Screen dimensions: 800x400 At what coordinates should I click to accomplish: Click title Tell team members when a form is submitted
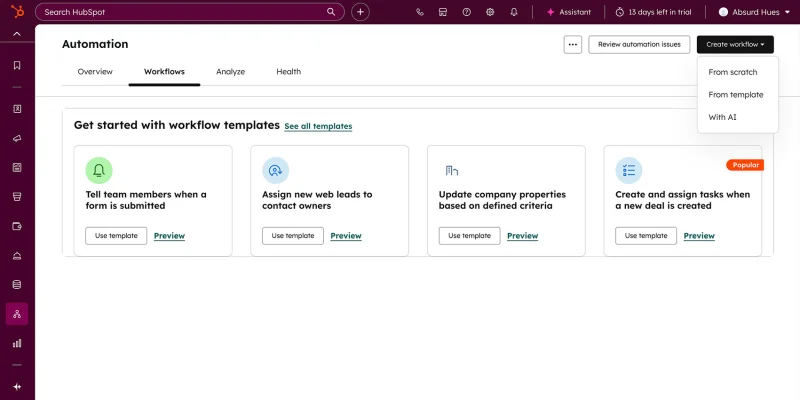pyautogui.click(x=146, y=200)
